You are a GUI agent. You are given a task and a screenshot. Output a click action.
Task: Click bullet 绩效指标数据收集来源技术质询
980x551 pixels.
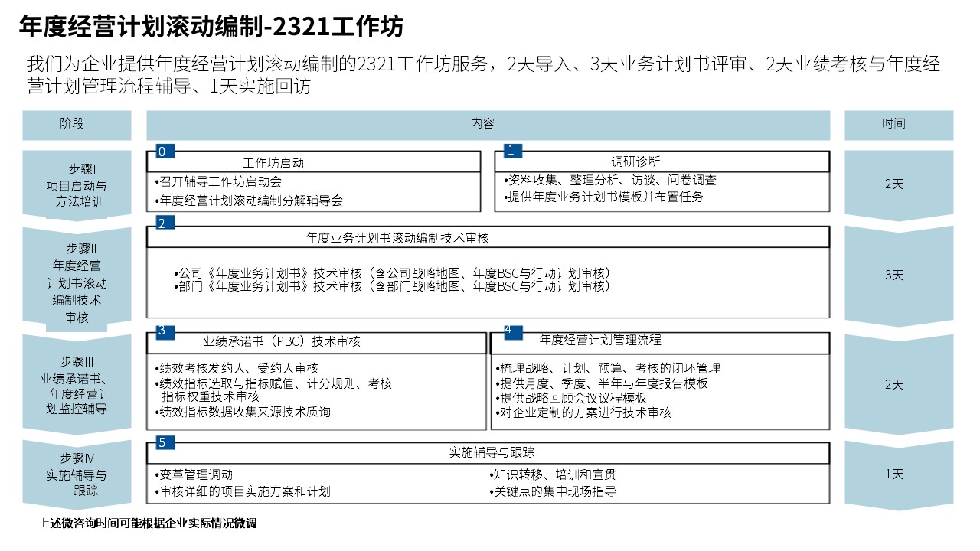242,412
